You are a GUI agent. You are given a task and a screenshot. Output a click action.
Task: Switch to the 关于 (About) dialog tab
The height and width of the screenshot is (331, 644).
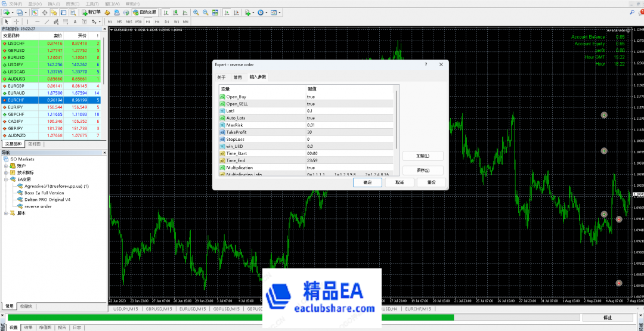coord(221,77)
